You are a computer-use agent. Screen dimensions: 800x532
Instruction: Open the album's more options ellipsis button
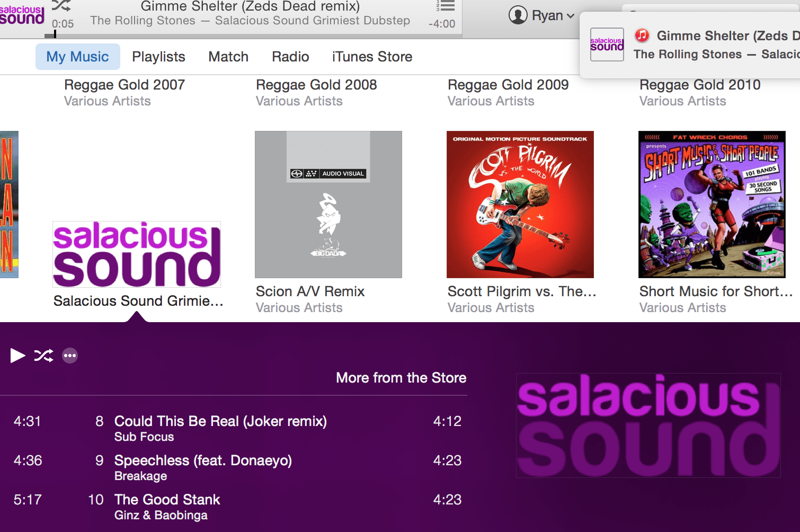point(70,356)
